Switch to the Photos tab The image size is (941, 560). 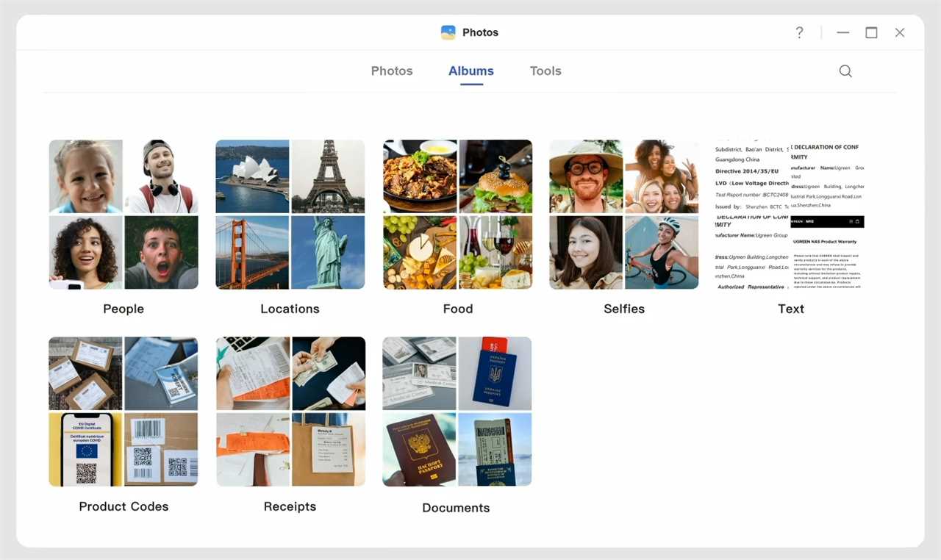coord(392,71)
